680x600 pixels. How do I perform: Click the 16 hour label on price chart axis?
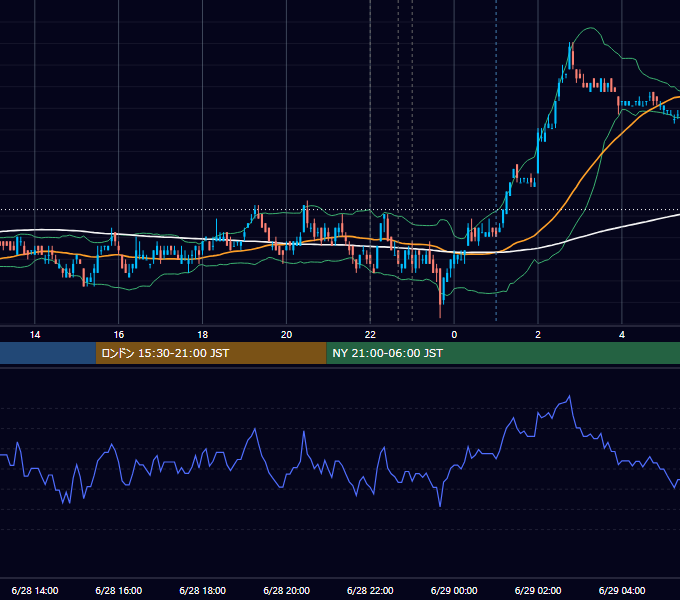(x=118, y=335)
